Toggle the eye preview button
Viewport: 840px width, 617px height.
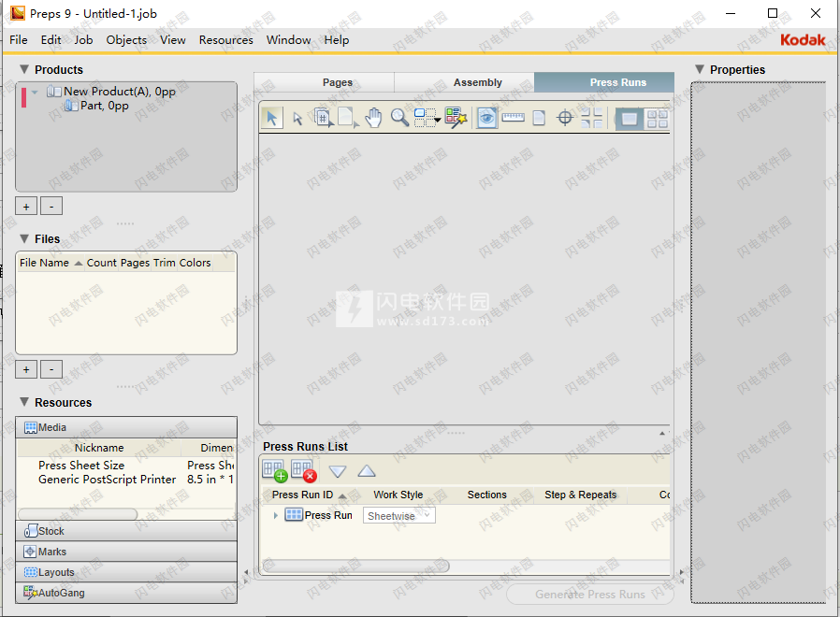pos(487,118)
